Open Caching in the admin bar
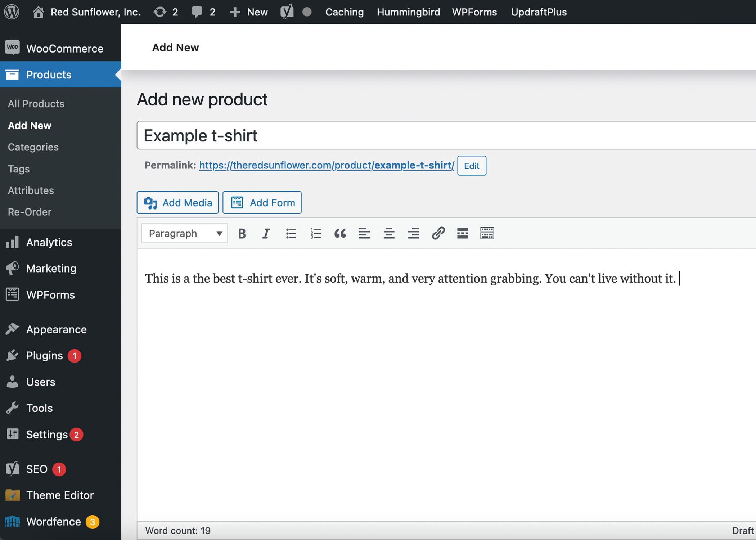The height and width of the screenshot is (540, 756). (345, 12)
